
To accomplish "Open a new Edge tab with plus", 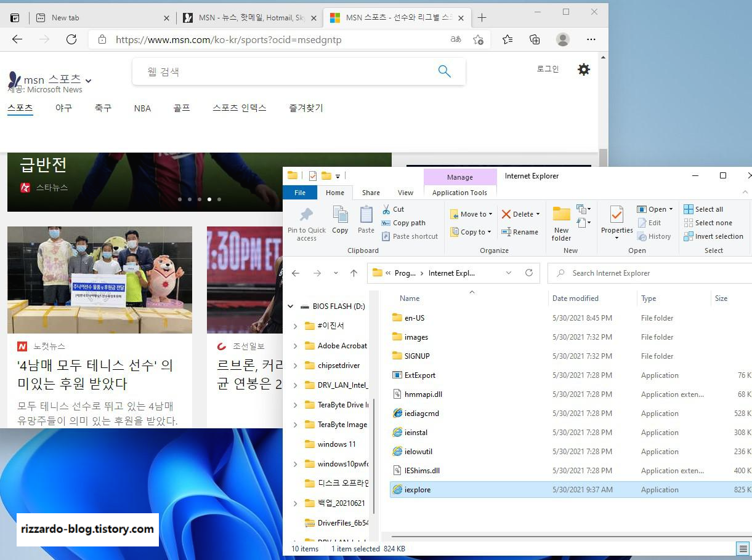I will tap(482, 18).
